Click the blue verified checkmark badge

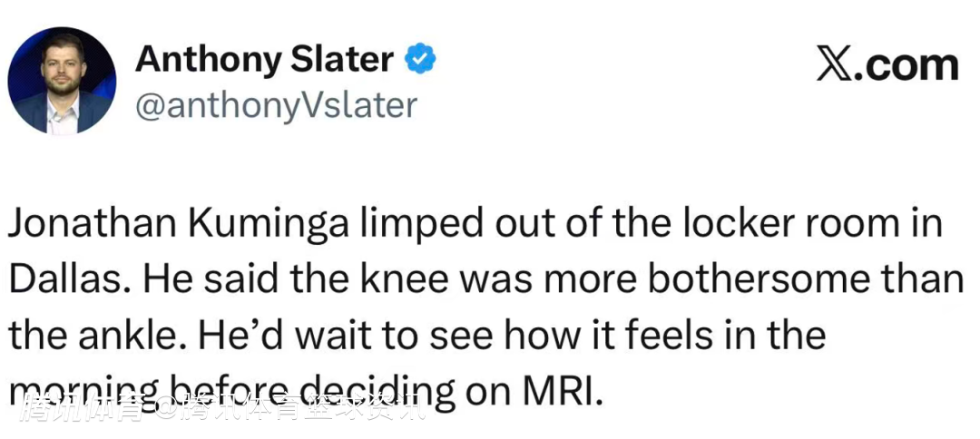coord(418,60)
